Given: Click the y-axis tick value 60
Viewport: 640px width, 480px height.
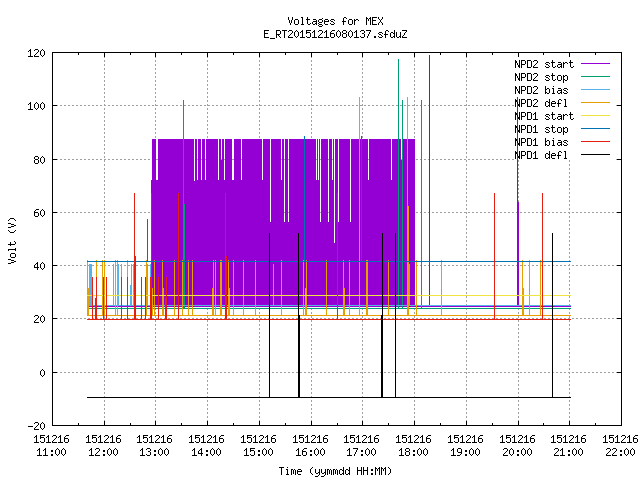Looking at the screenshot, I should (x=39, y=213).
